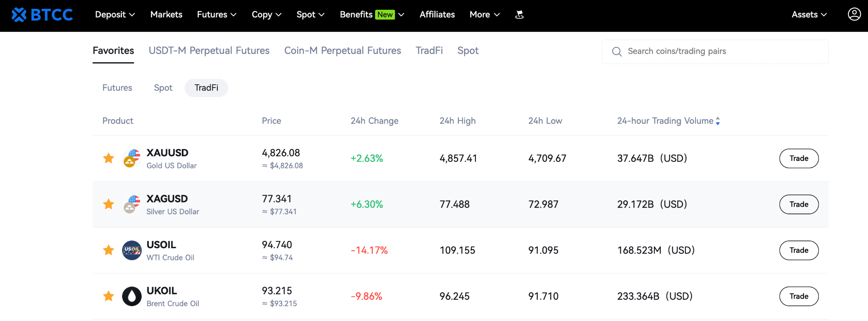
Task: Unfavorite XAUUSD with its star
Action: pos(108,158)
